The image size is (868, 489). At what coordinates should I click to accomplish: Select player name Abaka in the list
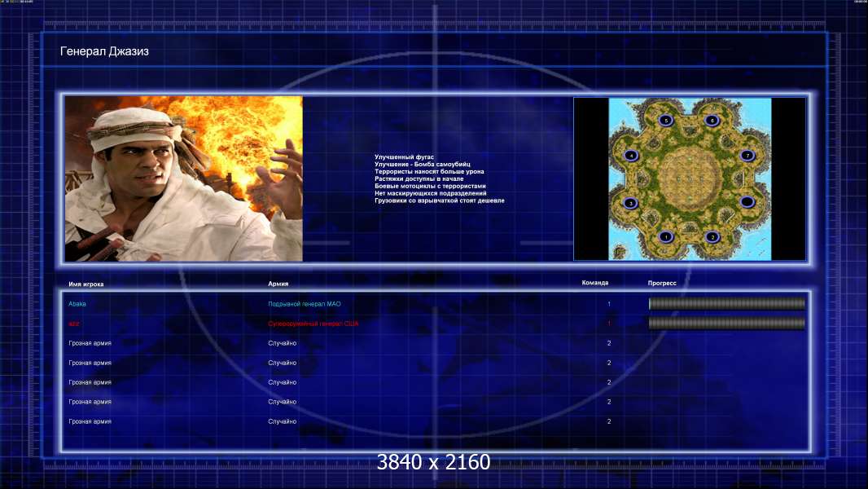click(x=77, y=304)
